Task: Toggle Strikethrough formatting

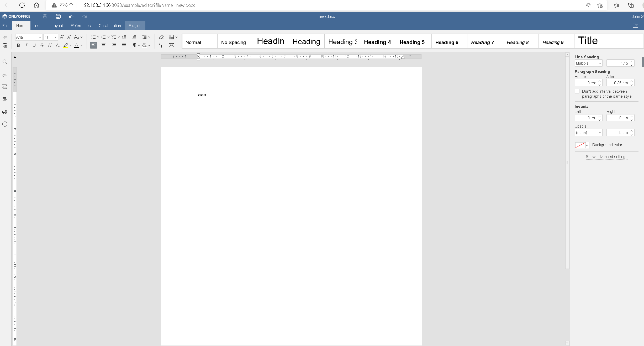Action: point(42,45)
